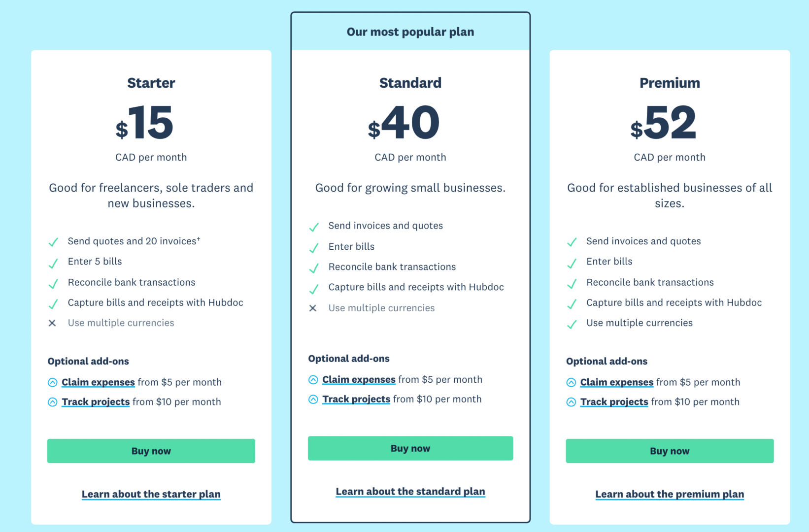Buy the Standard plan now
The width and height of the screenshot is (809, 532).
coord(410,448)
